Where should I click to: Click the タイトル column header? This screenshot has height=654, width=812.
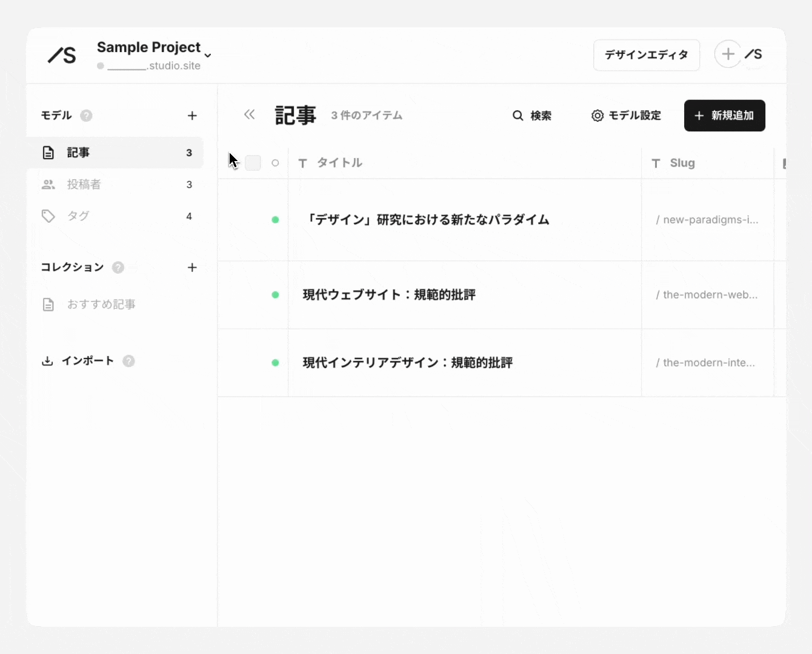point(339,163)
